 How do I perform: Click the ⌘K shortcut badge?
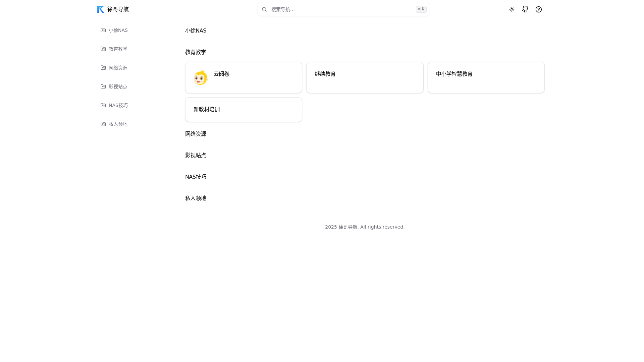[421, 9]
